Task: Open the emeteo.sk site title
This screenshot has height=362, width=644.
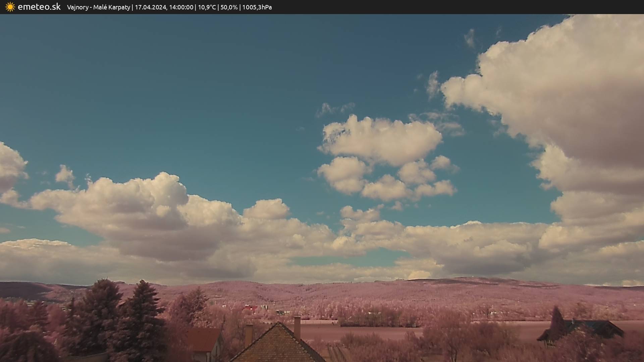Action: pos(39,7)
